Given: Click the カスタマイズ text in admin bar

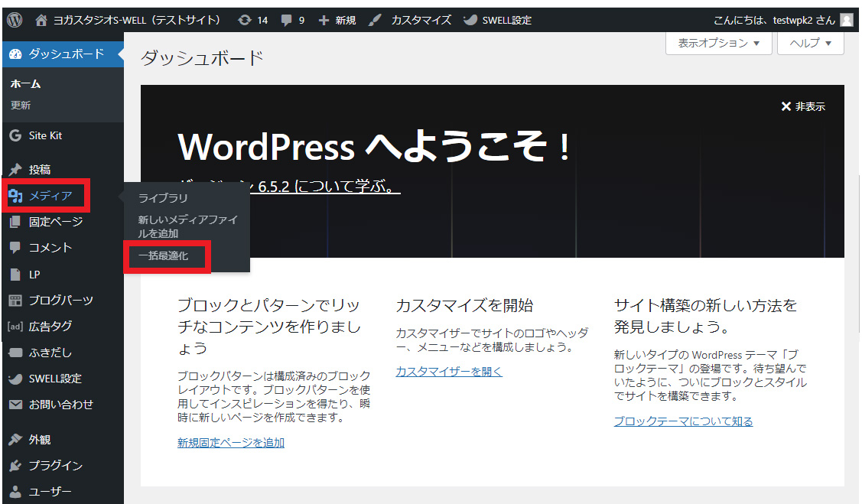Looking at the screenshot, I should tap(421, 21).
